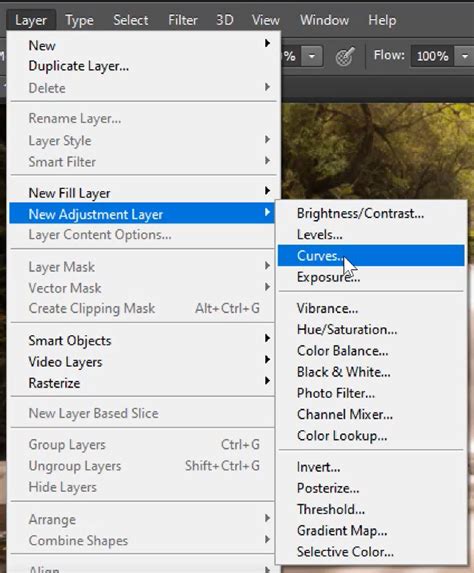
Task: Open the 3D menu
Action: 224,20
